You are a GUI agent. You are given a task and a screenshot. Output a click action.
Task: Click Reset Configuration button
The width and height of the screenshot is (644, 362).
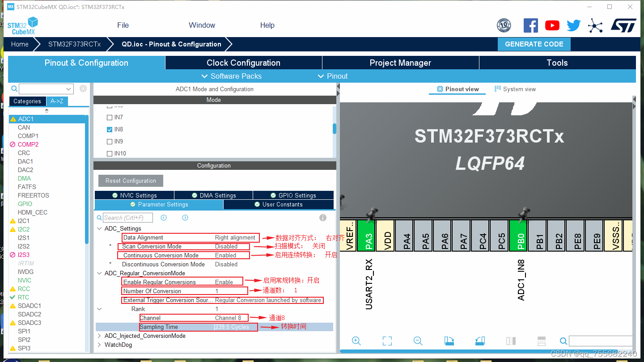131,181
